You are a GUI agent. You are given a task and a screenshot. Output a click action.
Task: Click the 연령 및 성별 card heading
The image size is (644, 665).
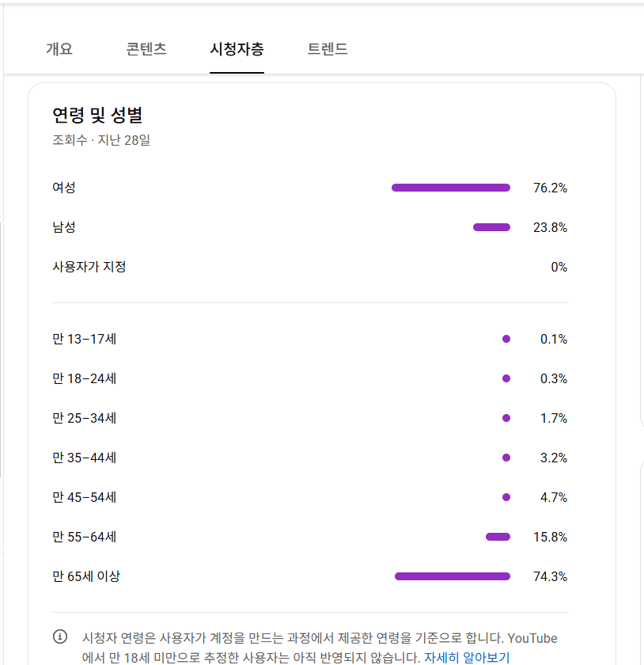point(97,116)
